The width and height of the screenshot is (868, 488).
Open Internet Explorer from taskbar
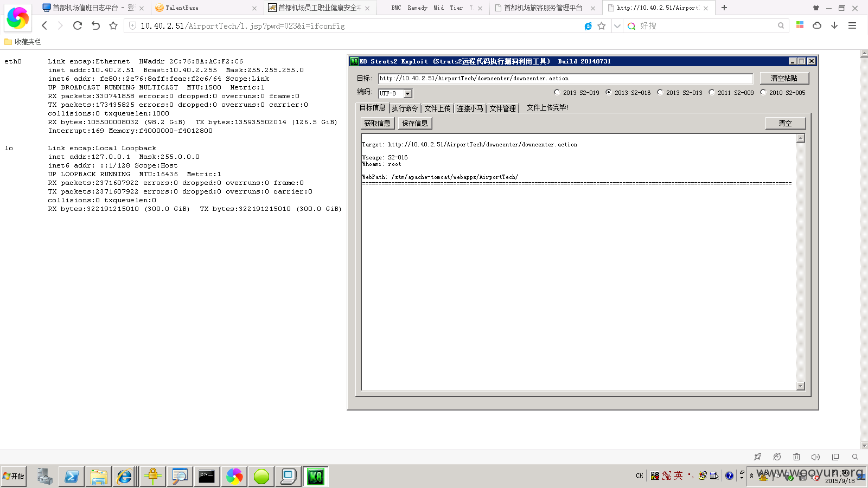coord(125,476)
